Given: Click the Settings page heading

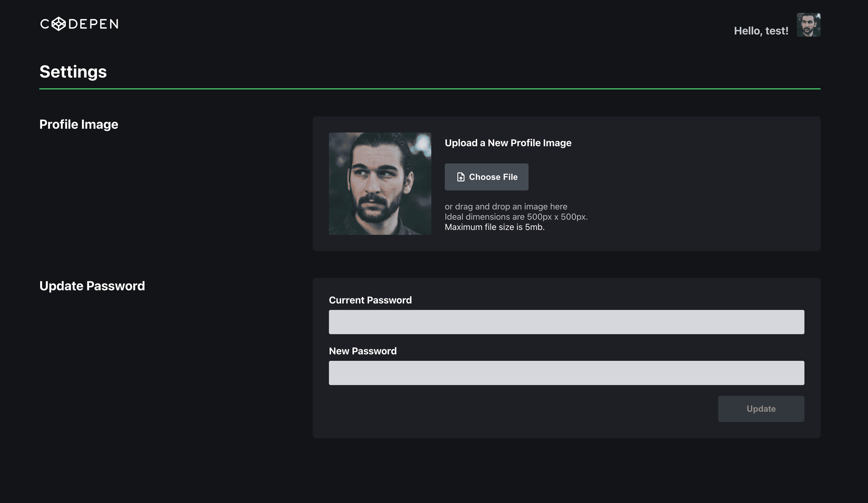Looking at the screenshot, I should coord(73,72).
